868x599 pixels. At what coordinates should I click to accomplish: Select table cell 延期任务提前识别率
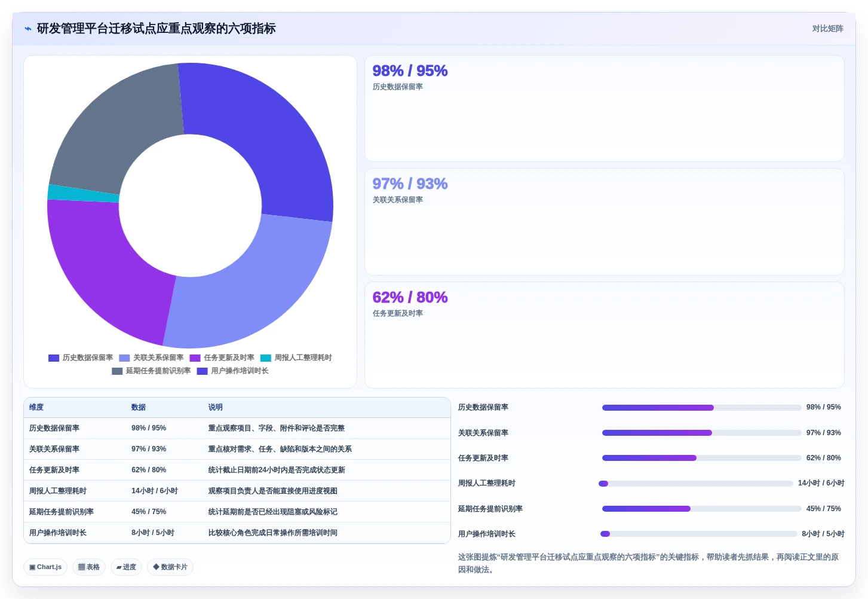tap(62, 512)
